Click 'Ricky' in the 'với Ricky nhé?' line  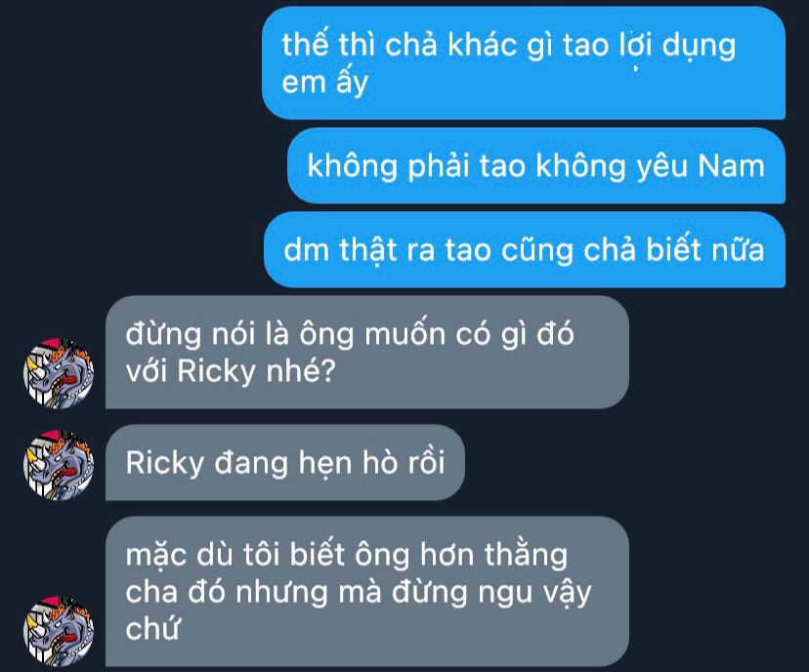pos(216,371)
